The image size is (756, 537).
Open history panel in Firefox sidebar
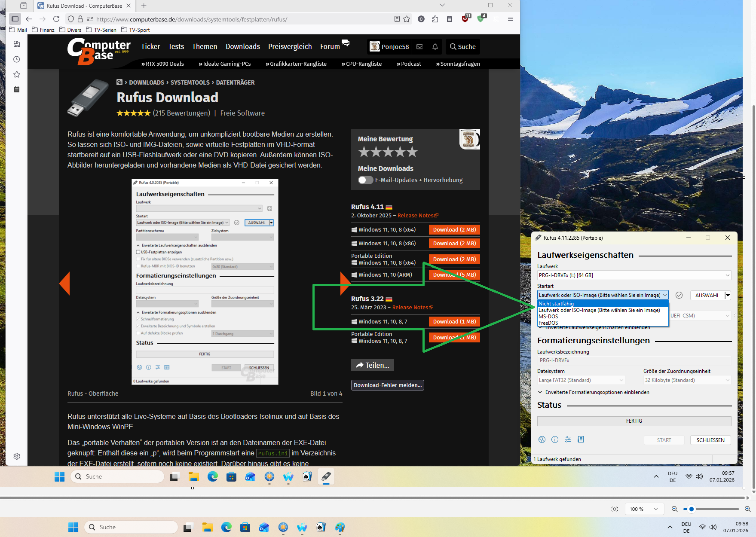[x=17, y=59]
